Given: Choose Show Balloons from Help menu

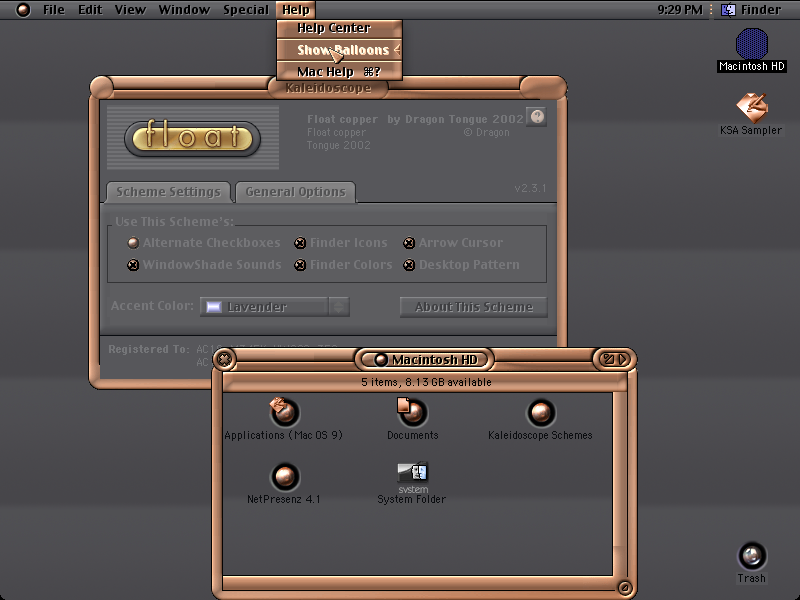Looking at the screenshot, I should click(x=339, y=50).
